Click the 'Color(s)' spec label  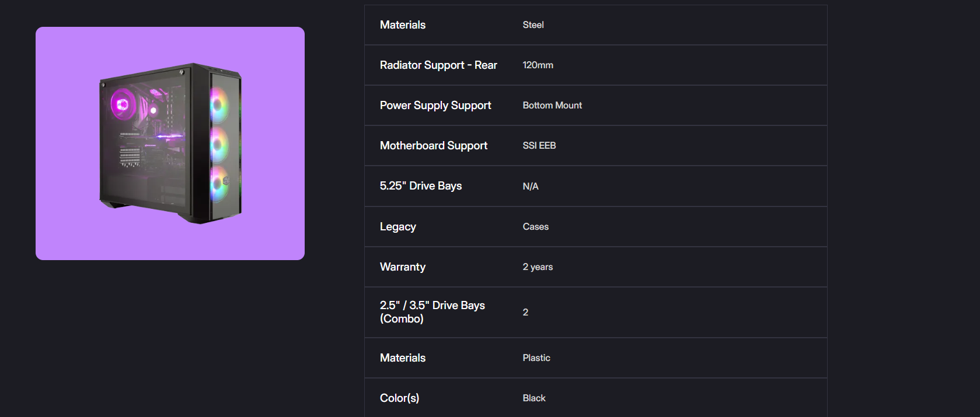400,398
